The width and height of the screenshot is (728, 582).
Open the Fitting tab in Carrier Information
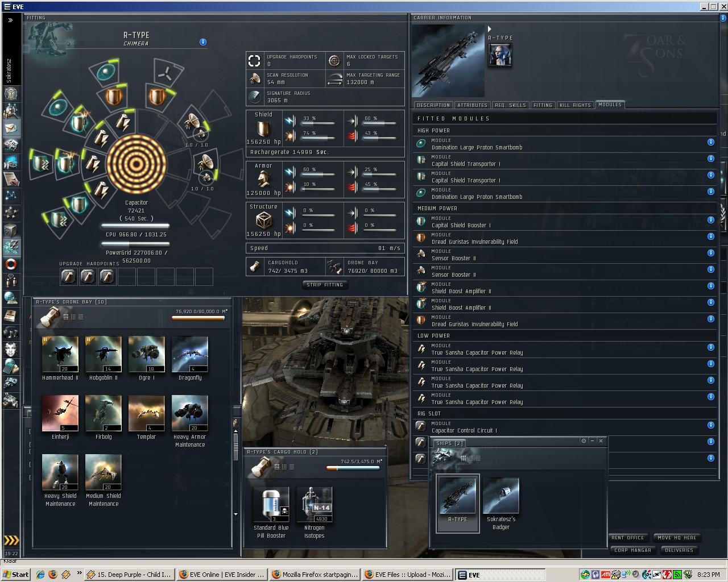point(543,105)
